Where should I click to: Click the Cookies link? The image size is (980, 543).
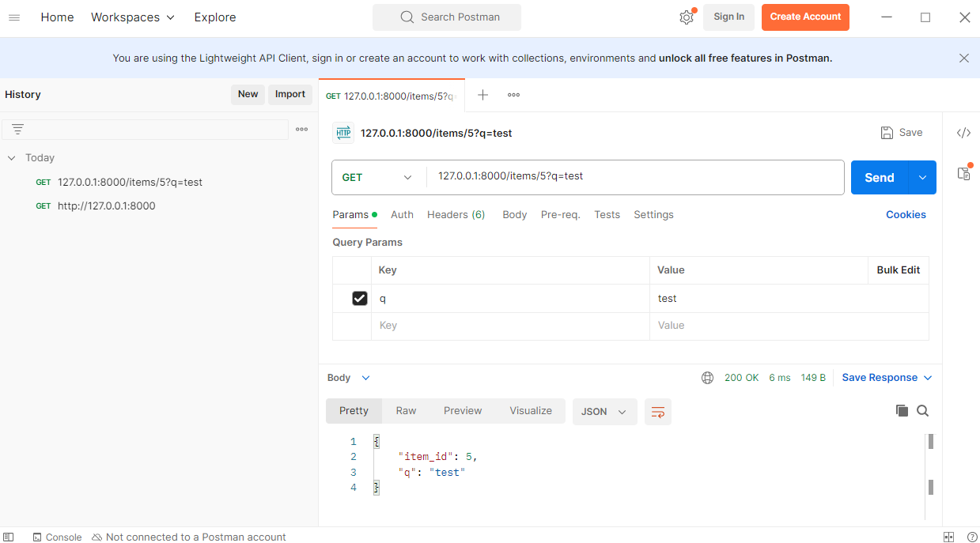906,215
